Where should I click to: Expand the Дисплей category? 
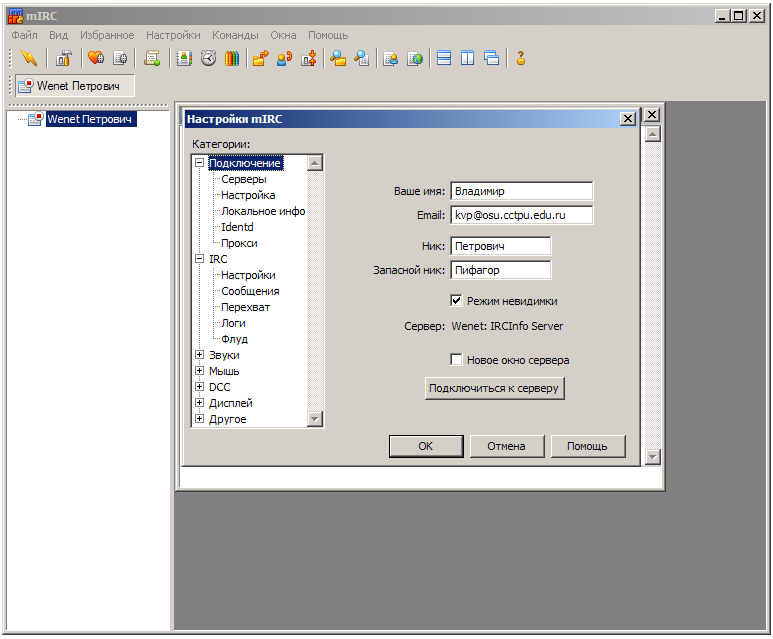tap(199, 402)
